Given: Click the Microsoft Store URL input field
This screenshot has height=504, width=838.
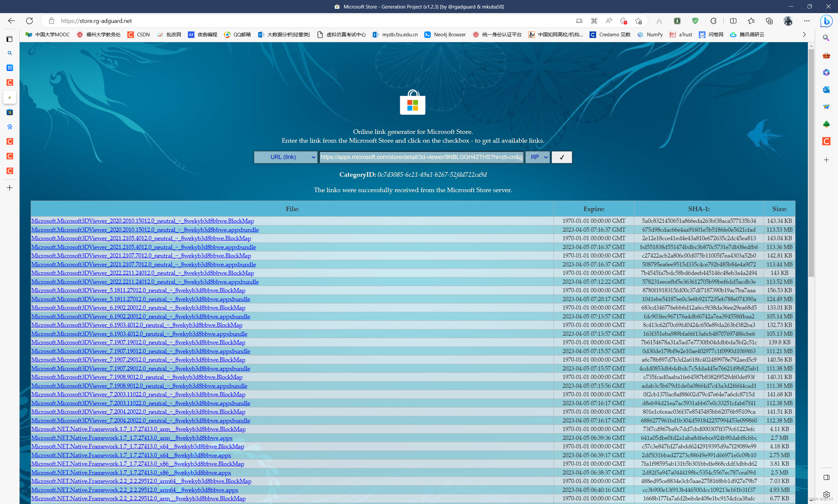Looking at the screenshot, I should coord(421,157).
